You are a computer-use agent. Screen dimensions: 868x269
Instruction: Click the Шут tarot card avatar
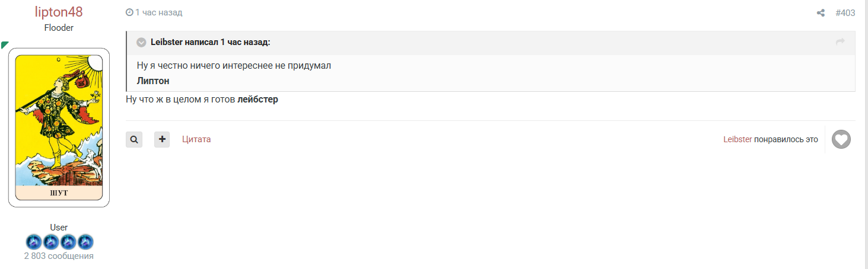pos(59,127)
